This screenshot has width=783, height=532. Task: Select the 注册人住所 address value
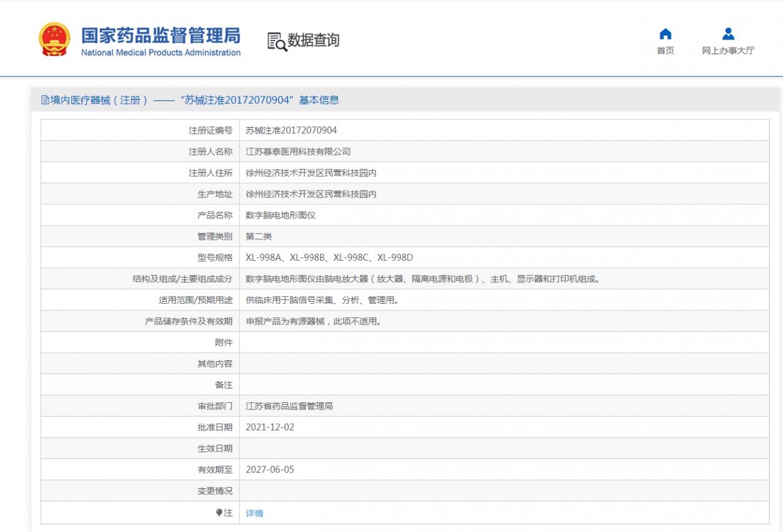click(311, 173)
